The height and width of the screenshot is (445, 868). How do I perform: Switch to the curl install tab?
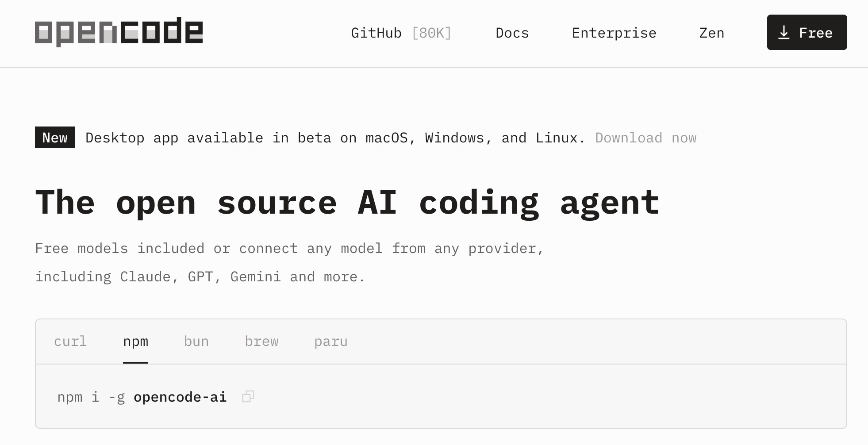[x=70, y=341]
